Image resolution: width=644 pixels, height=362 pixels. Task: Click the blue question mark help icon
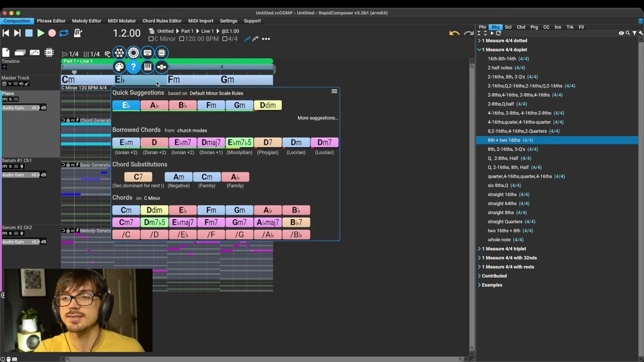[133, 67]
